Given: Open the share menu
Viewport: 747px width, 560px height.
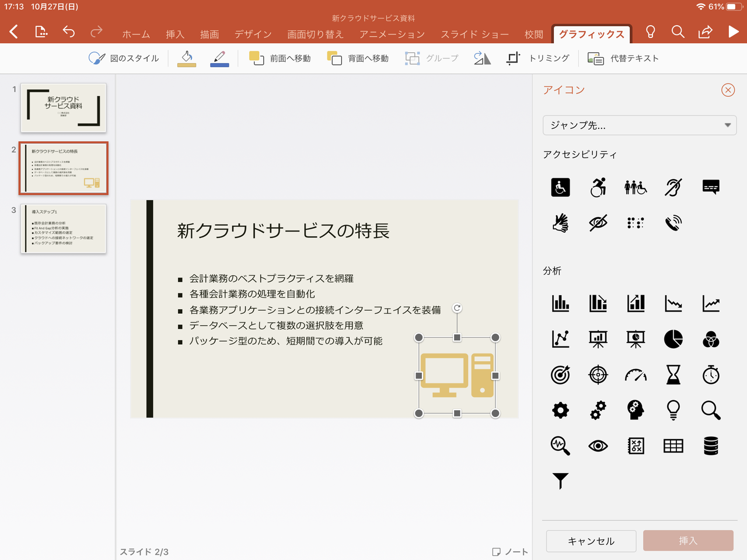Looking at the screenshot, I should [x=706, y=32].
